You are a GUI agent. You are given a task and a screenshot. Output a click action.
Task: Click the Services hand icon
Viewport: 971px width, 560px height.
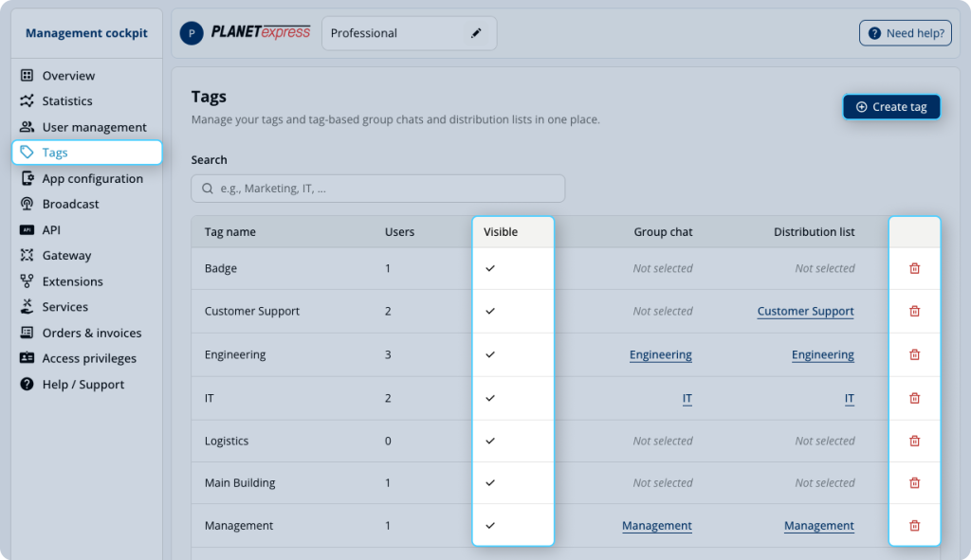pos(27,306)
